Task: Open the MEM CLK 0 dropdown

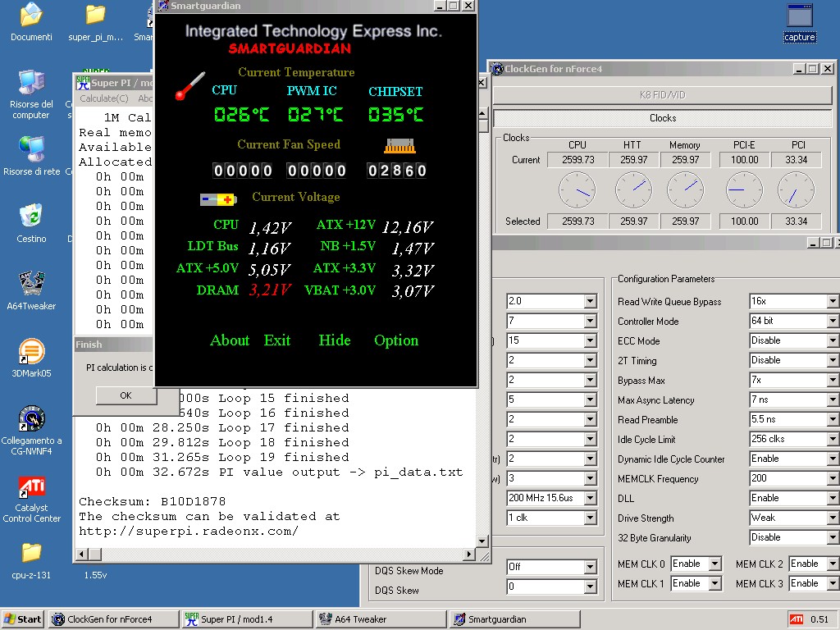Action: 714,564
